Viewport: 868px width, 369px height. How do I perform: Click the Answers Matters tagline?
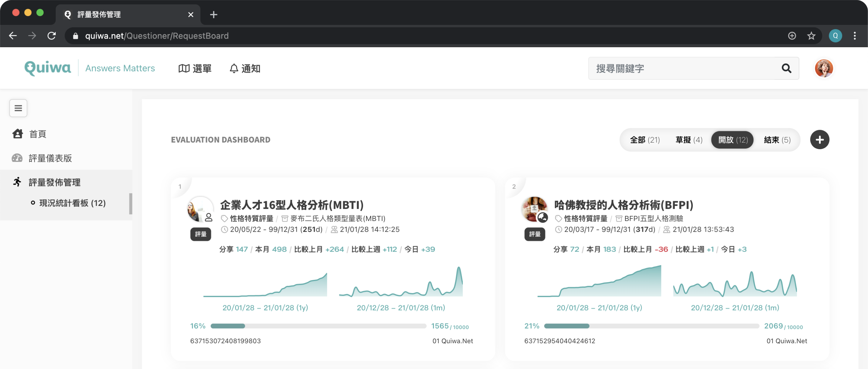120,69
